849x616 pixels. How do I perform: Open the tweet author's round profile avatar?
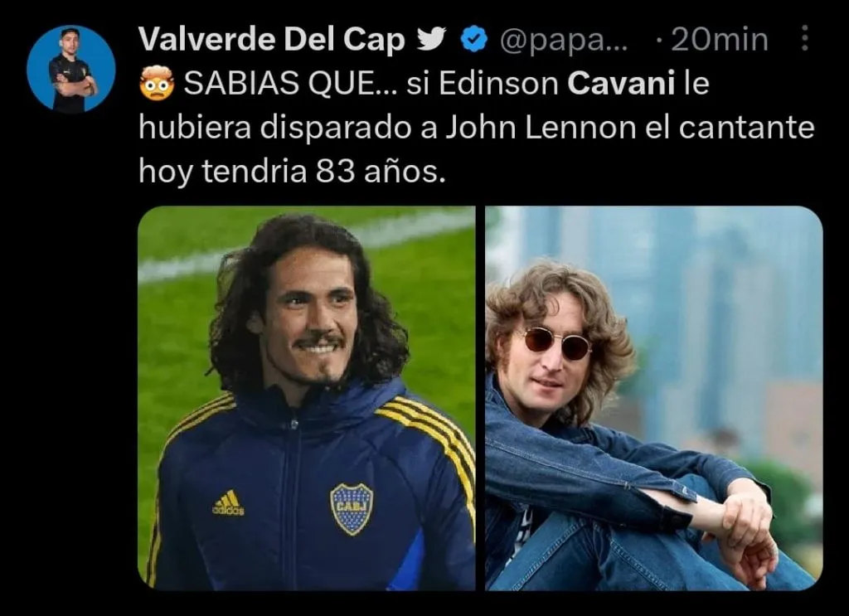[x=71, y=70]
